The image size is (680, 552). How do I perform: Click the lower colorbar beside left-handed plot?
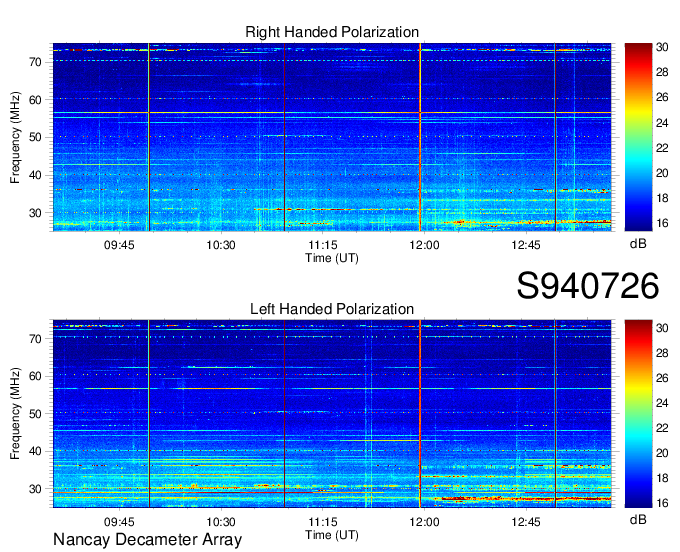pos(638,414)
